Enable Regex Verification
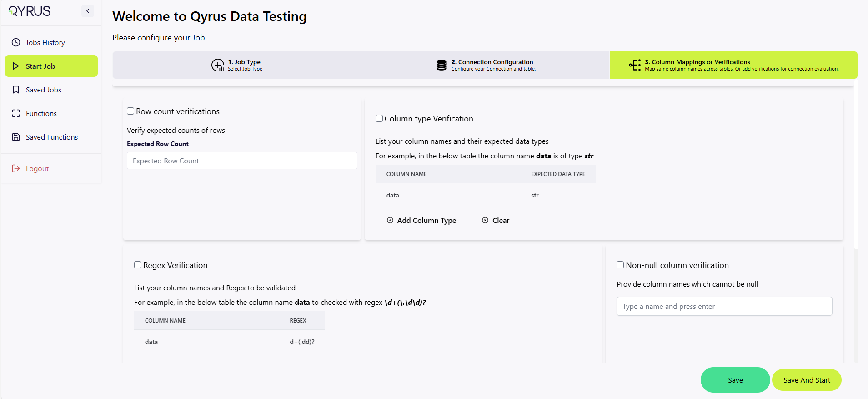Viewport: 868px width, 399px height. tap(138, 264)
